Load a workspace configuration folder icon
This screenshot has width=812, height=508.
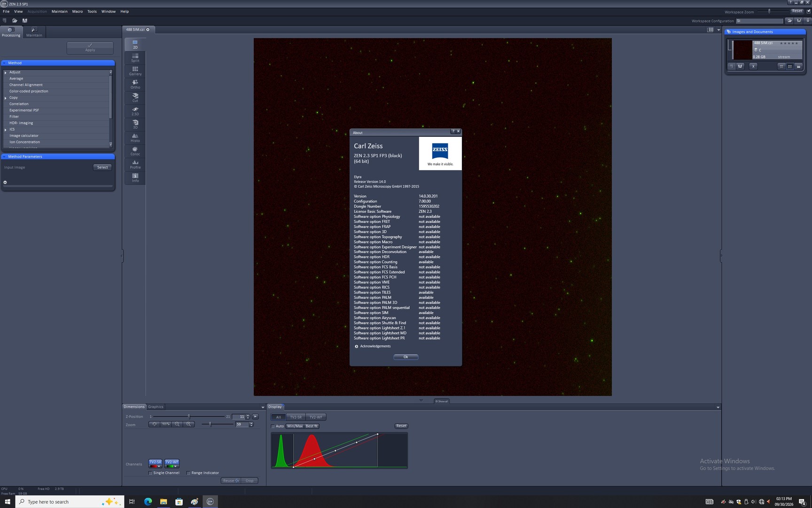[789, 21]
